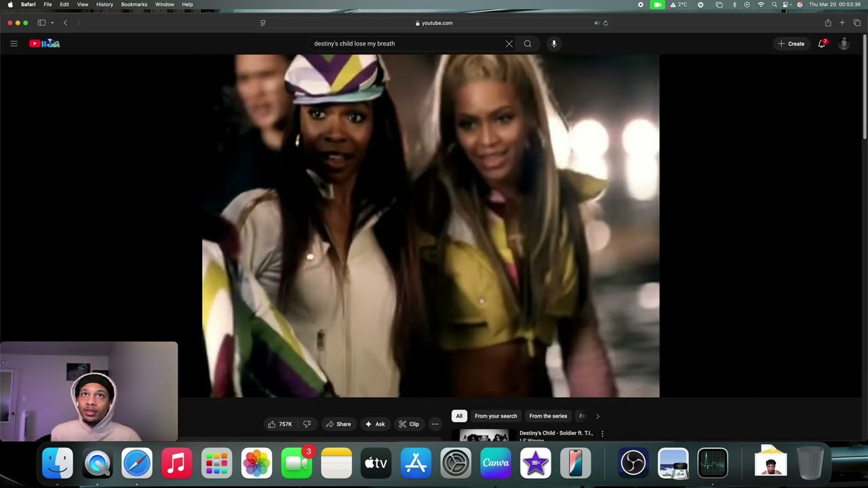Open the Help menu
This screenshot has width=868, height=488.
click(x=187, y=5)
